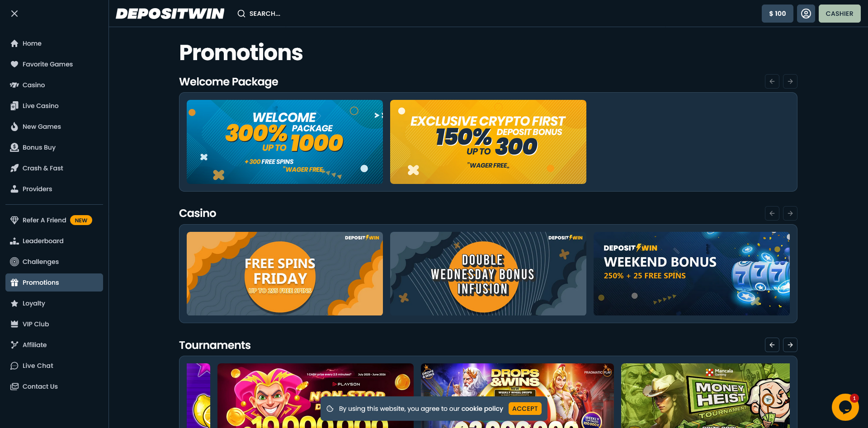
Task: Click the search magnifier icon
Action: (x=241, y=14)
